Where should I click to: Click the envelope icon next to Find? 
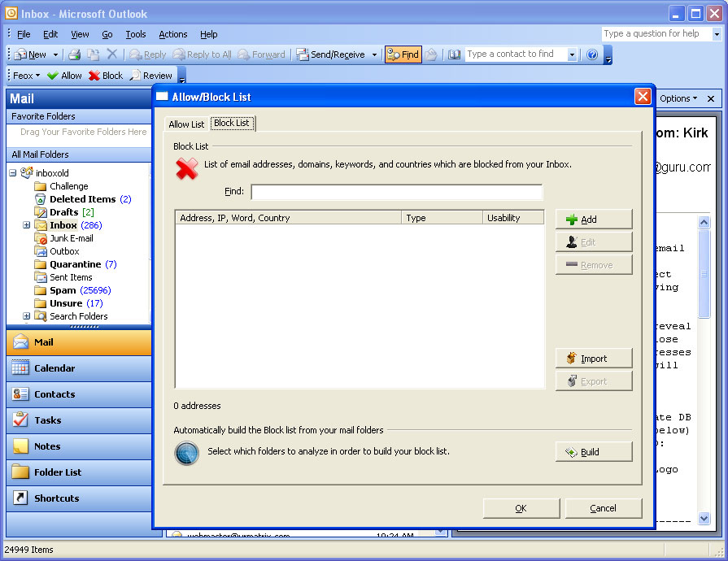(x=431, y=54)
